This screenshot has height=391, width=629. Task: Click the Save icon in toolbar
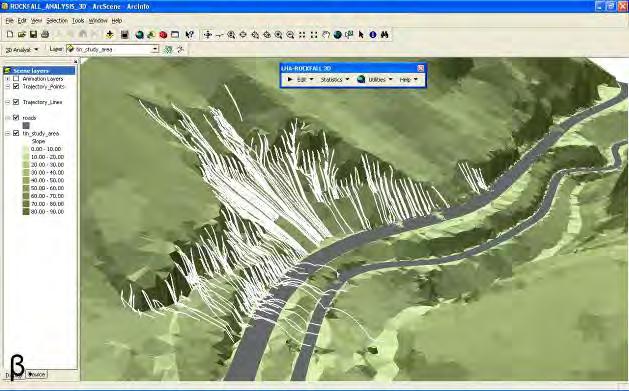33,35
